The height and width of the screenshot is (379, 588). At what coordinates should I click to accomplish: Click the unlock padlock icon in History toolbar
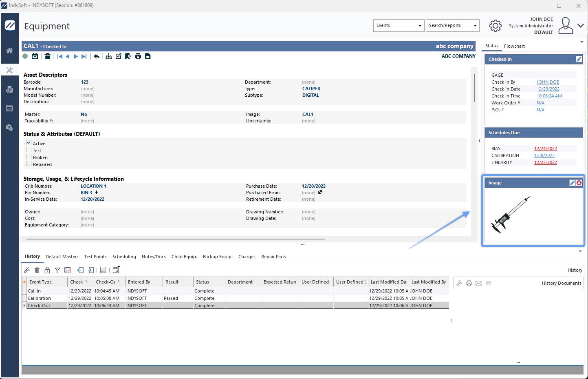pos(47,270)
